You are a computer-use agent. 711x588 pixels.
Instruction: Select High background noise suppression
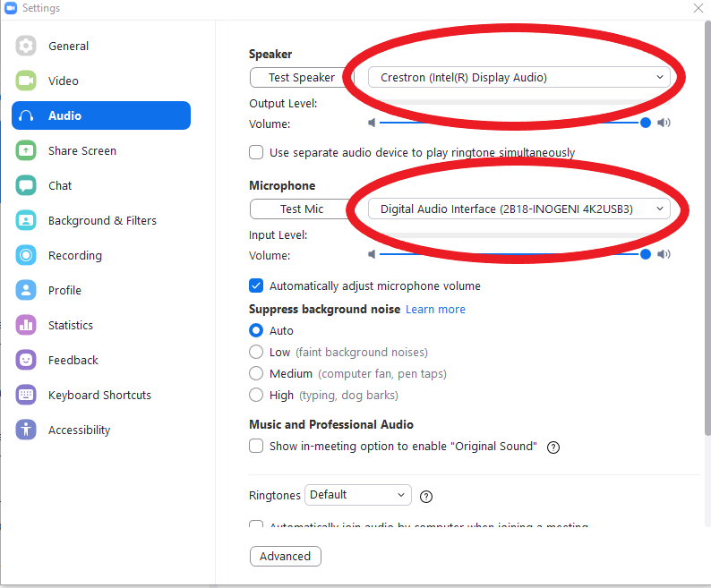256,395
